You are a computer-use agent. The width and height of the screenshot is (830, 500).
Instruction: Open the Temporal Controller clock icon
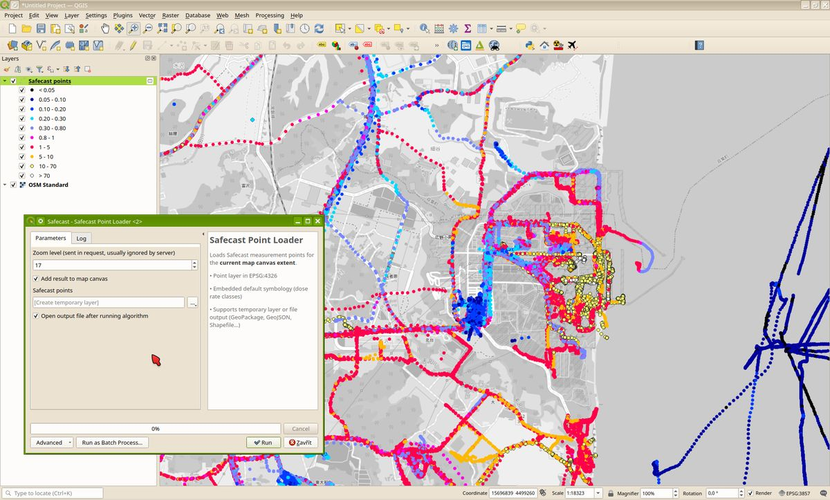(x=304, y=29)
